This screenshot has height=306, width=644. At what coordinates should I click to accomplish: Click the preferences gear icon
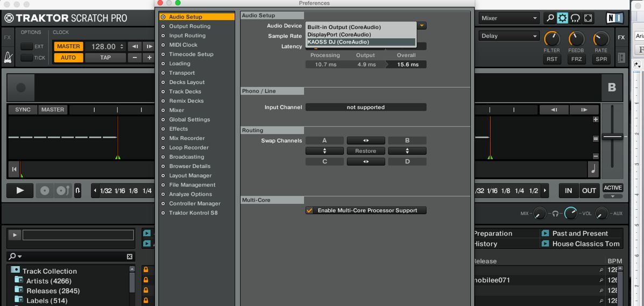tap(562, 18)
